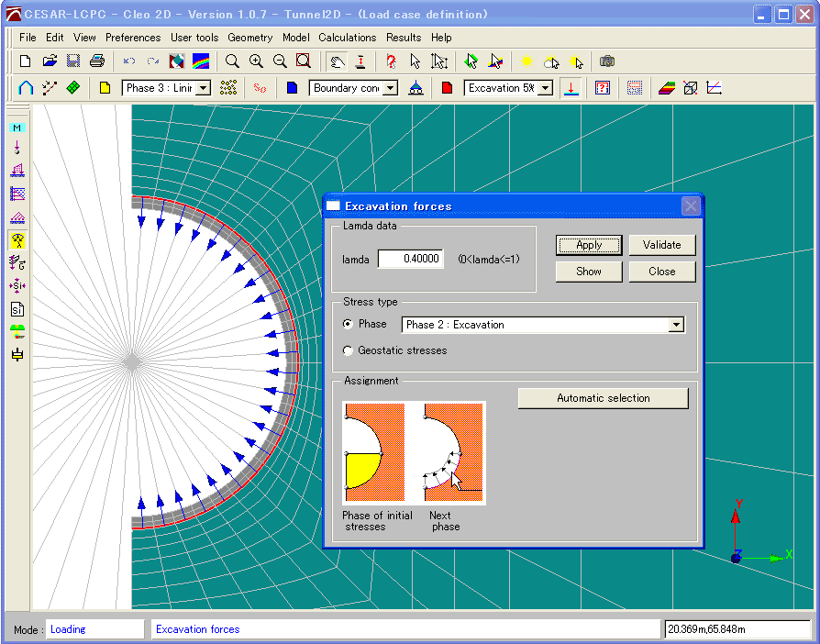Open the Results menu

(x=404, y=38)
